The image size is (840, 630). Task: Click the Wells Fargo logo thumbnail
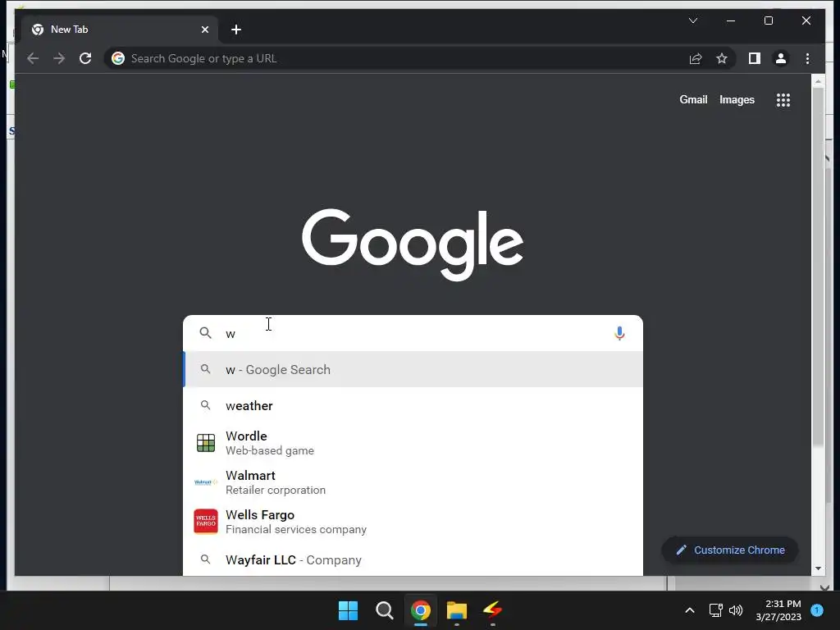tap(206, 521)
